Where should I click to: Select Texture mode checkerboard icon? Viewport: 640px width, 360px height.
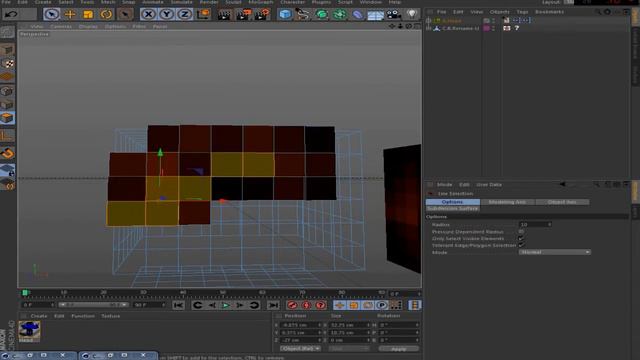7,64
